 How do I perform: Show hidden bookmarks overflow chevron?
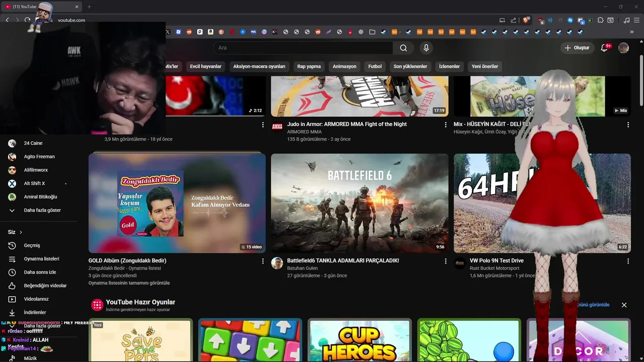pyautogui.click(x=632, y=32)
